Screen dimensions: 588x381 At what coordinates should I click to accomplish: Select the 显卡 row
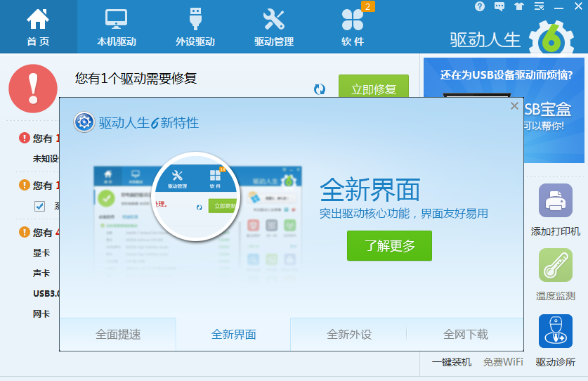click(41, 252)
